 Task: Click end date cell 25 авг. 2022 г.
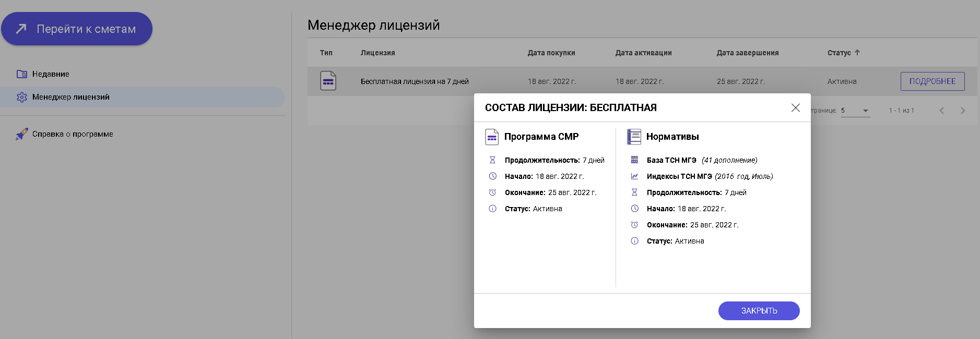pos(741,81)
